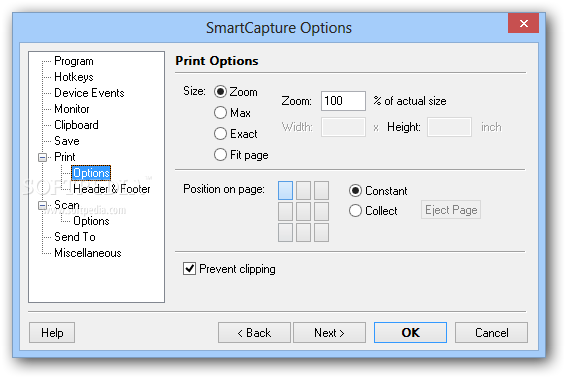Select the Exact size radio button

220,134
